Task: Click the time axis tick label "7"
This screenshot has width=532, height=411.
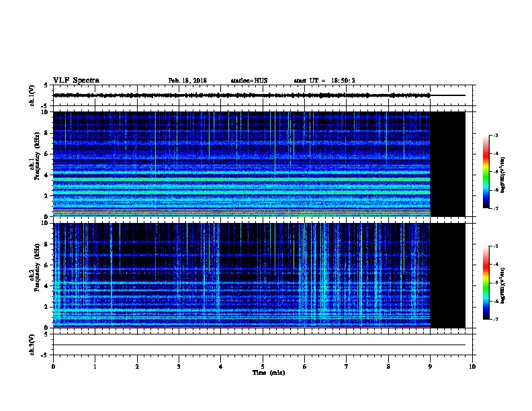Action: point(346,367)
